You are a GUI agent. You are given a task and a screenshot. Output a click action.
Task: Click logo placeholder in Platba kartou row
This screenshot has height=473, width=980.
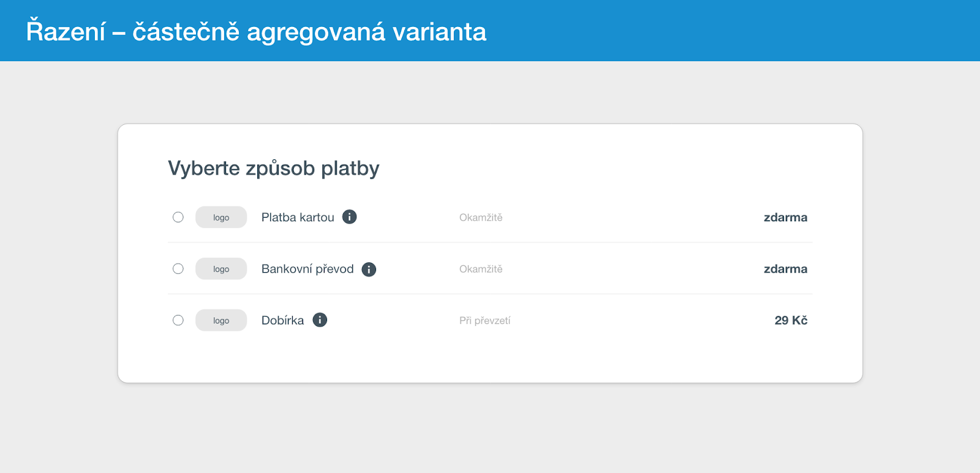221,217
